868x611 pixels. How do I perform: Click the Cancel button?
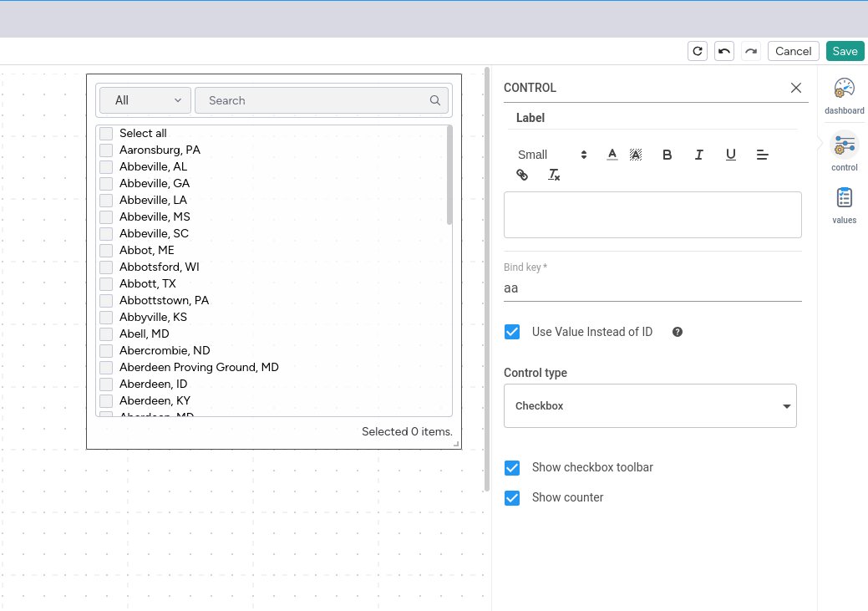(793, 51)
